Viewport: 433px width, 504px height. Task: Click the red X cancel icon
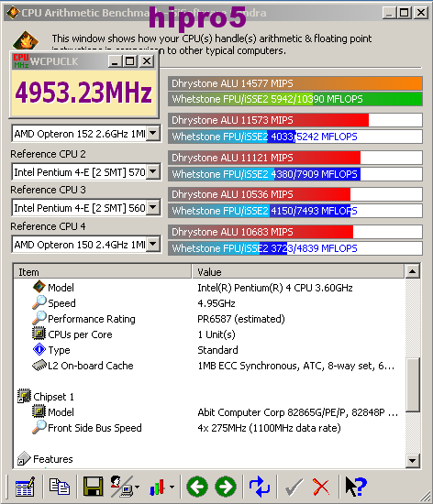point(321,487)
